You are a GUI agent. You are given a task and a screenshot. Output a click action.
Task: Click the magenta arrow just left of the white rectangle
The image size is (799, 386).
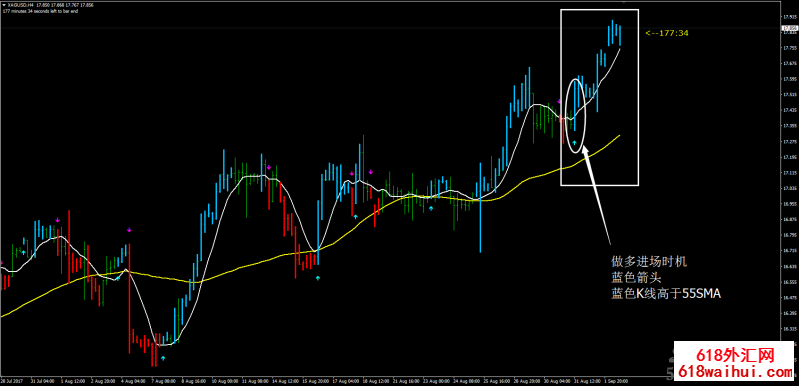[559, 101]
